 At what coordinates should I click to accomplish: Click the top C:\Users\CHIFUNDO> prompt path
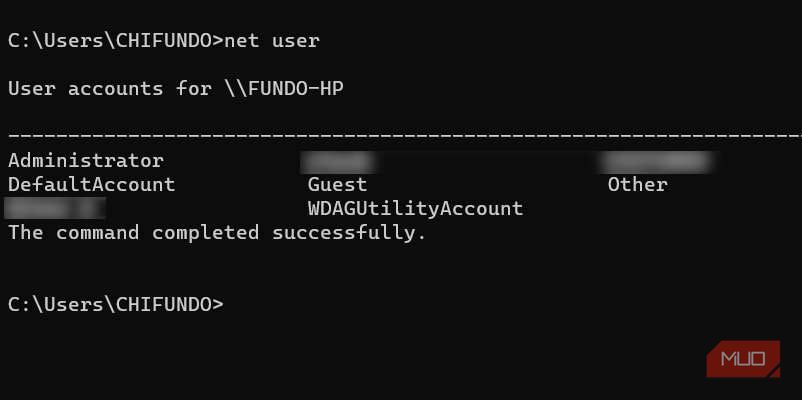(115, 40)
